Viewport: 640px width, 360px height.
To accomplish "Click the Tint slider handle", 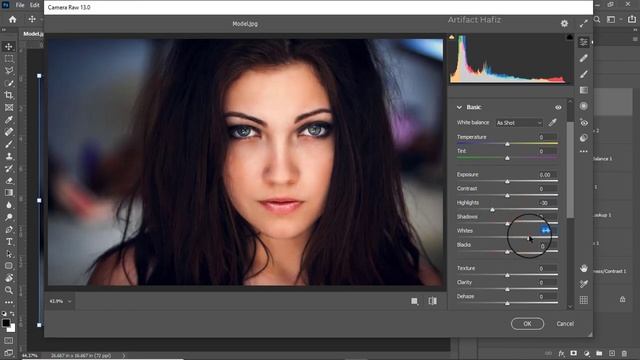I will tap(507, 158).
